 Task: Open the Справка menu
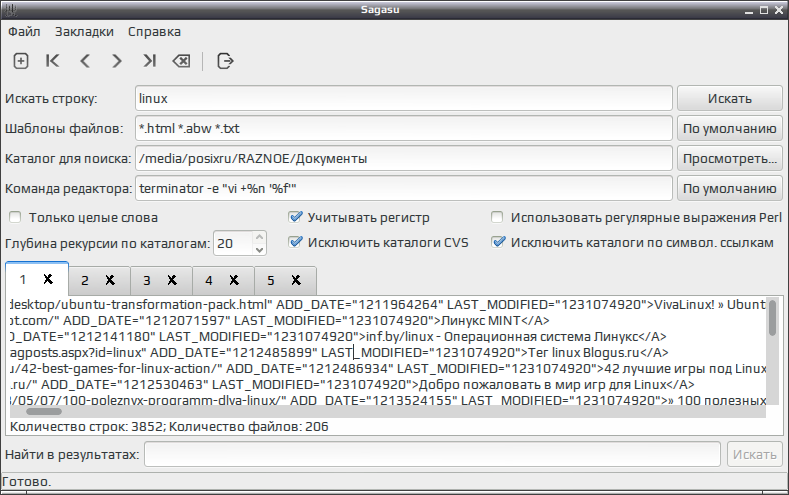coord(154,32)
